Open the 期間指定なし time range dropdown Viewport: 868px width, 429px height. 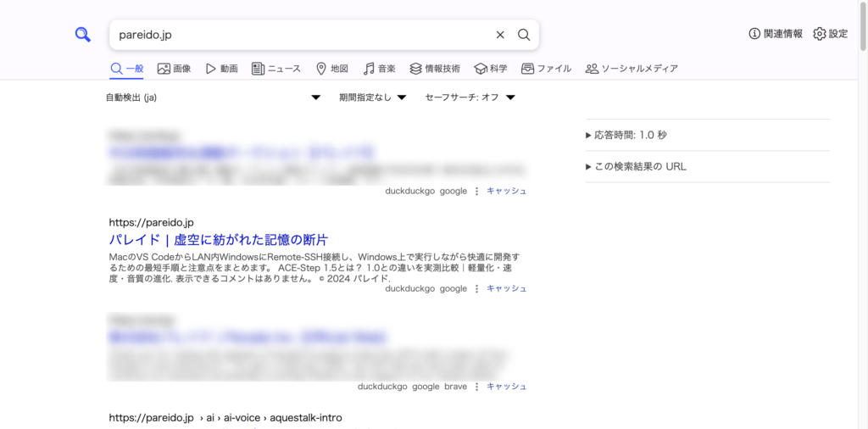(x=373, y=97)
